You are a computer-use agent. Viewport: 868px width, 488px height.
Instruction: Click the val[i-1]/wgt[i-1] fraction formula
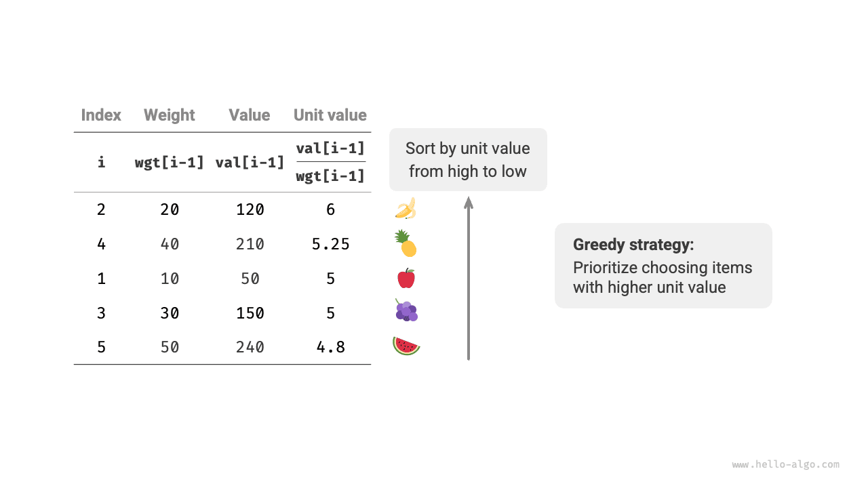coord(330,162)
